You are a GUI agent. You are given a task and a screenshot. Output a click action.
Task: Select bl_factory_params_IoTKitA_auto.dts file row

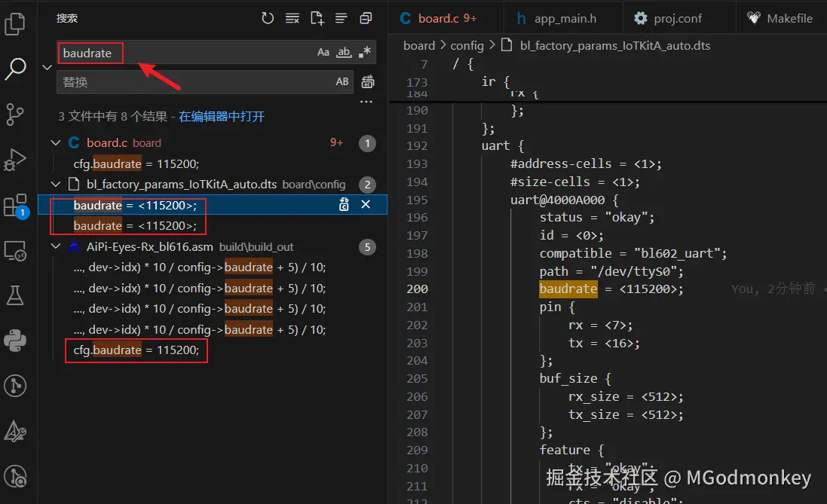pyautogui.click(x=213, y=184)
